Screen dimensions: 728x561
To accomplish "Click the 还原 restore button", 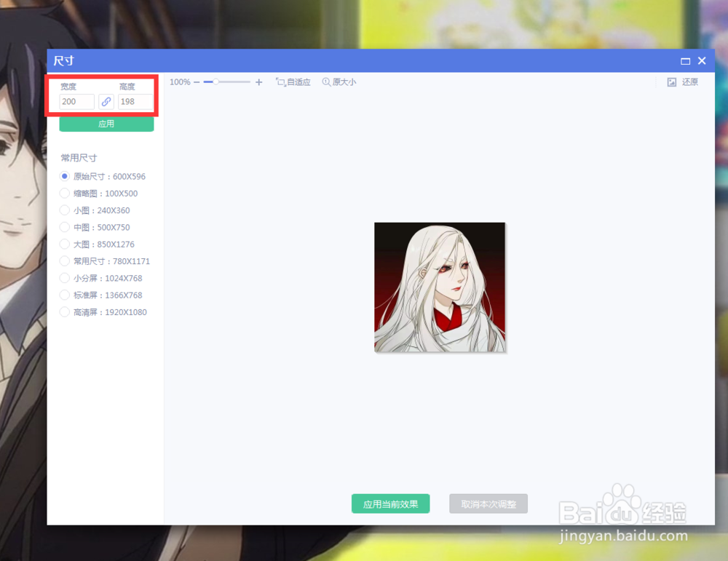I will (683, 82).
